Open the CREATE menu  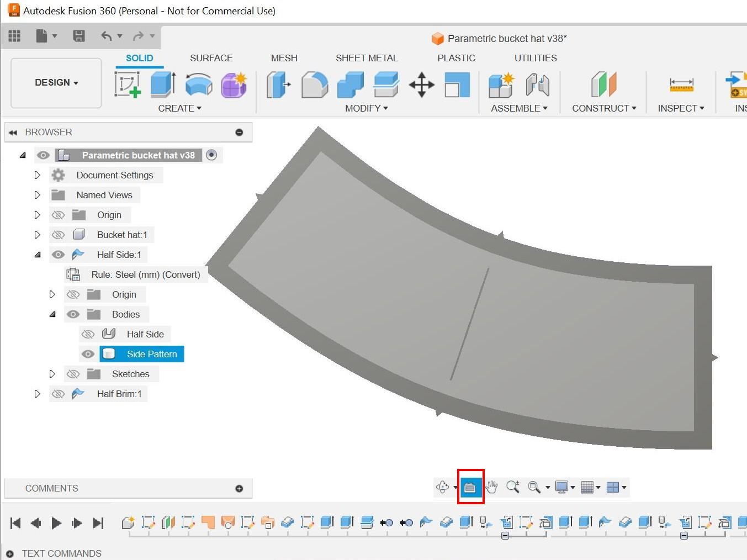180,108
